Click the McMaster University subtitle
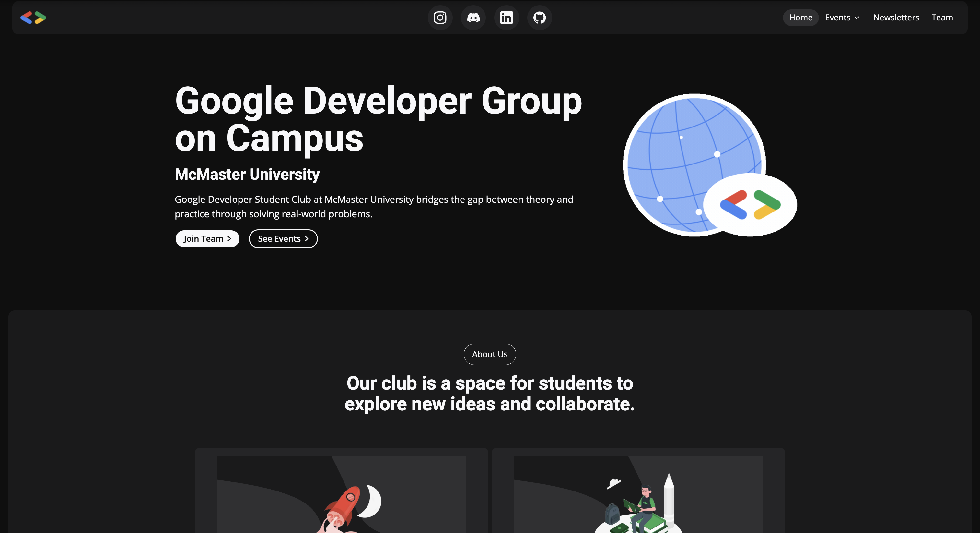Screen dimensions: 980x533 pos(247,174)
